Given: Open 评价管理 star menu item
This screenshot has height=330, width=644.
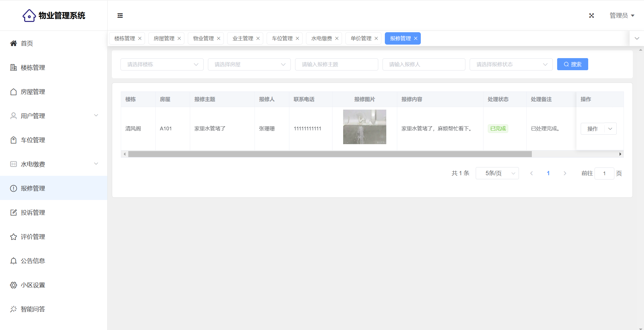Looking at the screenshot, I should 33,237.
